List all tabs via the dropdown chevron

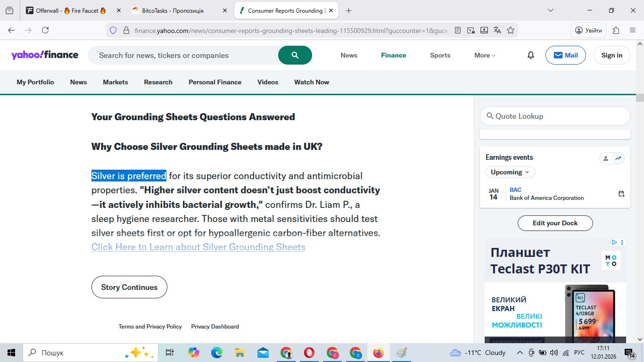(x=550, y=10)
